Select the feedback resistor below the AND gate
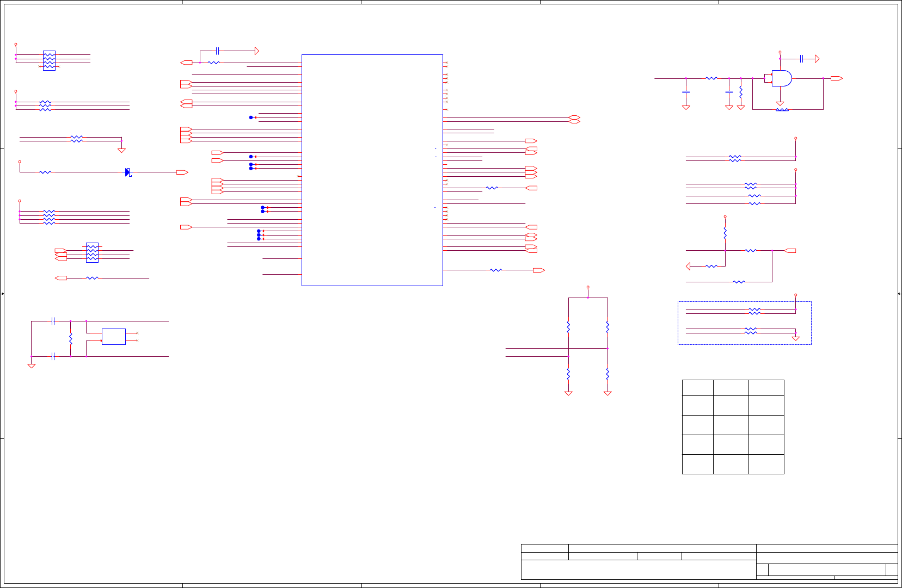This screenshot has width=902, height=588. click(782, 110)
